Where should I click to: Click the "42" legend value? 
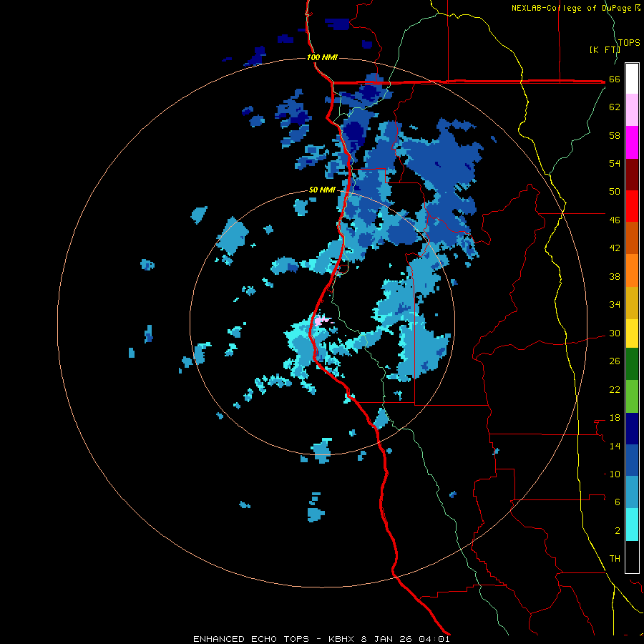[x=615, y=248]
